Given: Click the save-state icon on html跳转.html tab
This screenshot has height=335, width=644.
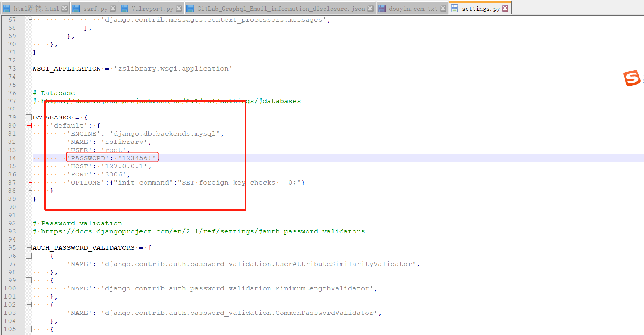Looking at the screenshot, I should [x=7, y=9].
